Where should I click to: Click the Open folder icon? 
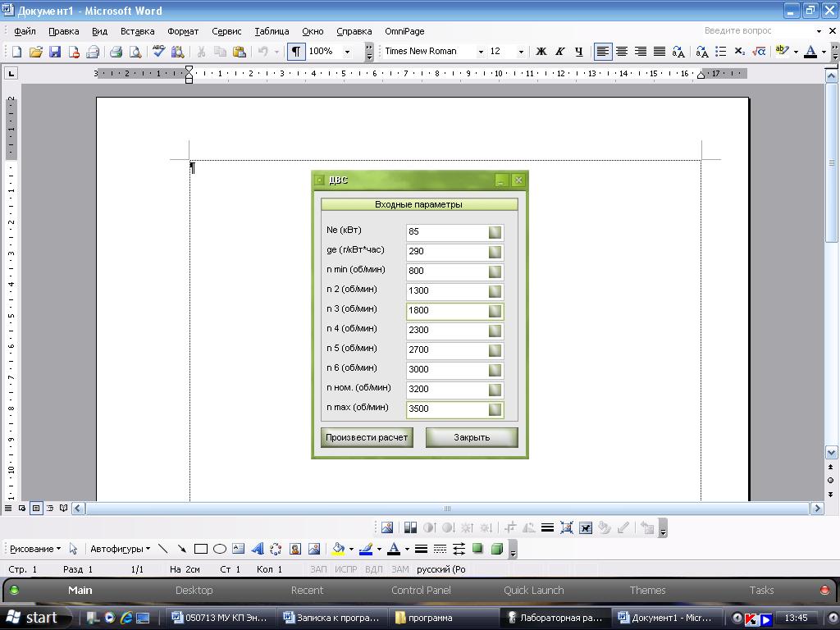(x=36, y=52)
